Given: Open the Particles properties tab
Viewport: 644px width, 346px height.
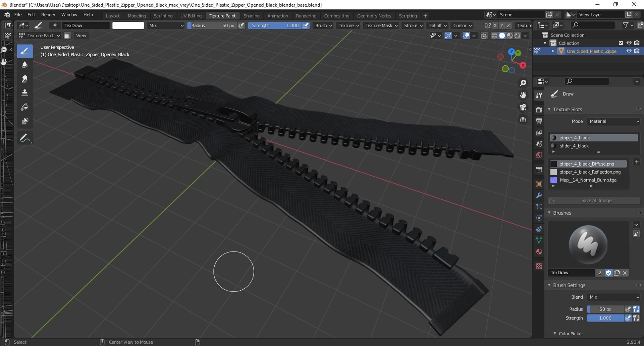Looking at the screenshot, I should (x=539, y=207).
